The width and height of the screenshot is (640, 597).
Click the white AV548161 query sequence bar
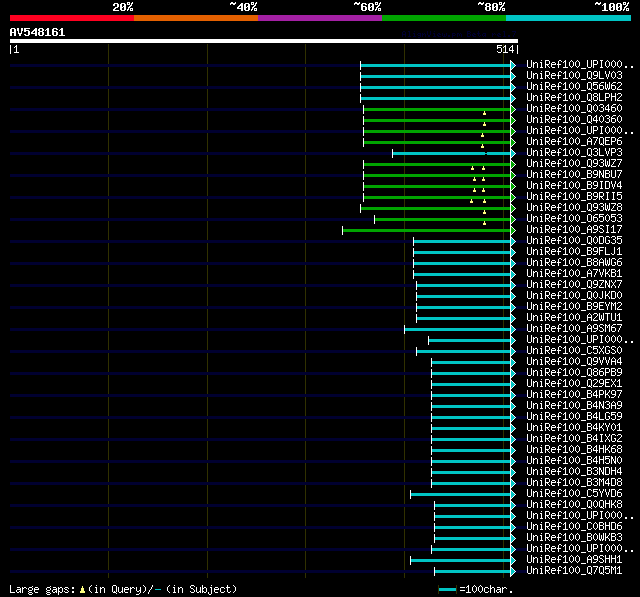(264, 41)
